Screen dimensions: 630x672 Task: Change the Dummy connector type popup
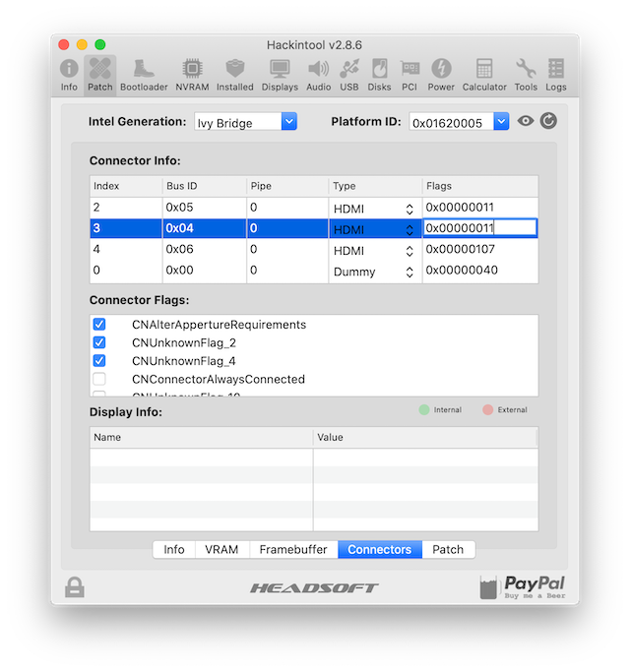click(x=373, y=272)
